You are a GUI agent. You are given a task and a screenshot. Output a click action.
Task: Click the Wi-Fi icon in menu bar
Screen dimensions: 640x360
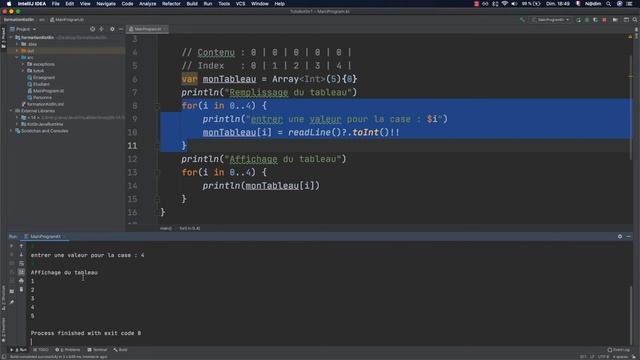point(504,4)
